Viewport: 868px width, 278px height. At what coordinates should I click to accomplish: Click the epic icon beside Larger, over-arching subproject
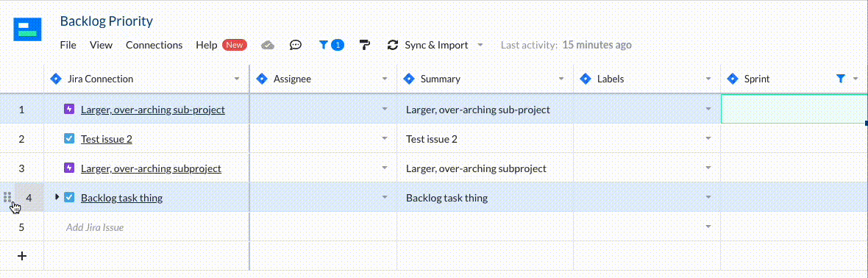(x=69, y=167)
